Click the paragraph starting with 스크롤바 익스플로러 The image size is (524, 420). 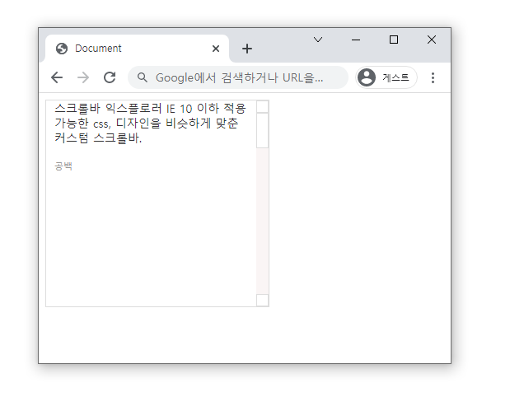pyautogui.click(x=151, y=123)
